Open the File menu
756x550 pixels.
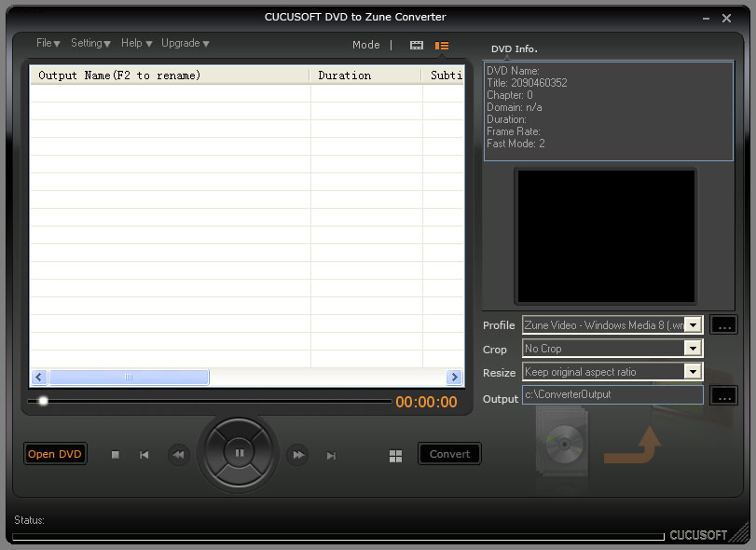tap(48, 43)
